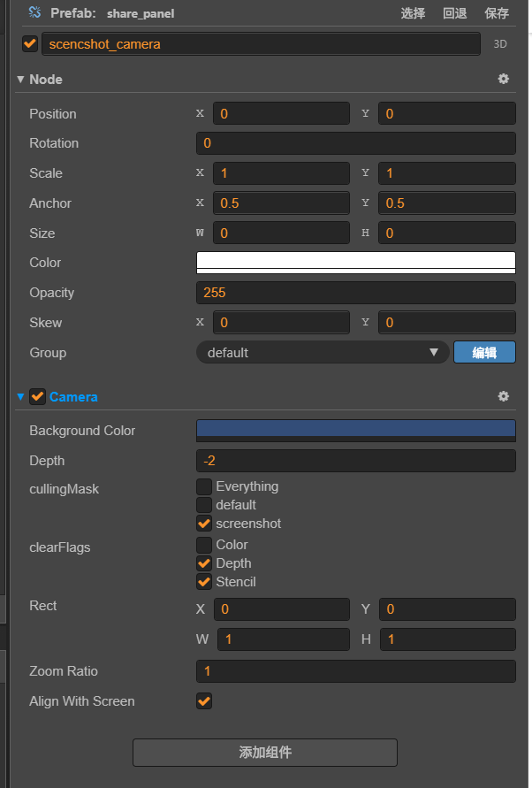Open the Group dropdown
This screenshot has height=788, width=532.
click(323, 353)
